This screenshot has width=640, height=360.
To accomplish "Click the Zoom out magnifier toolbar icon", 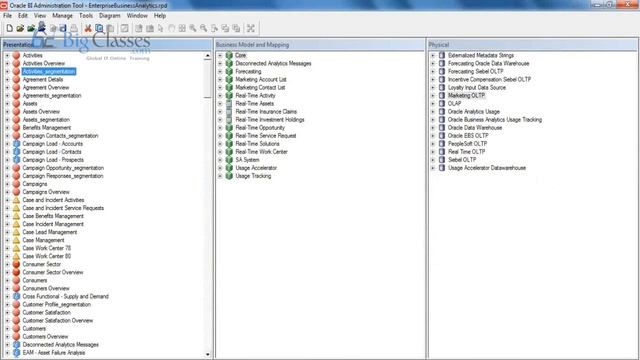I will click(x=203, y=28).
